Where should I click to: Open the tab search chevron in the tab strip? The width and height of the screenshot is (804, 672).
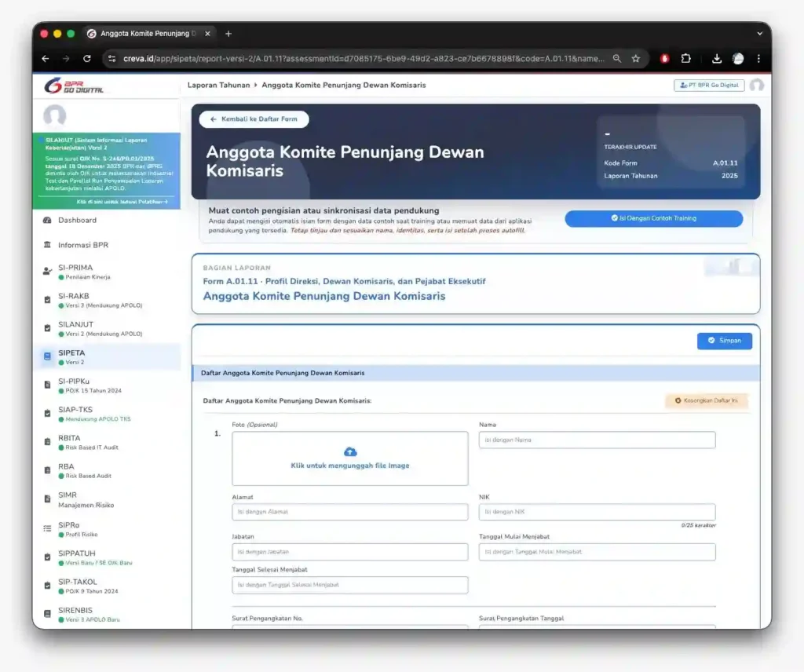coord(759,34)
